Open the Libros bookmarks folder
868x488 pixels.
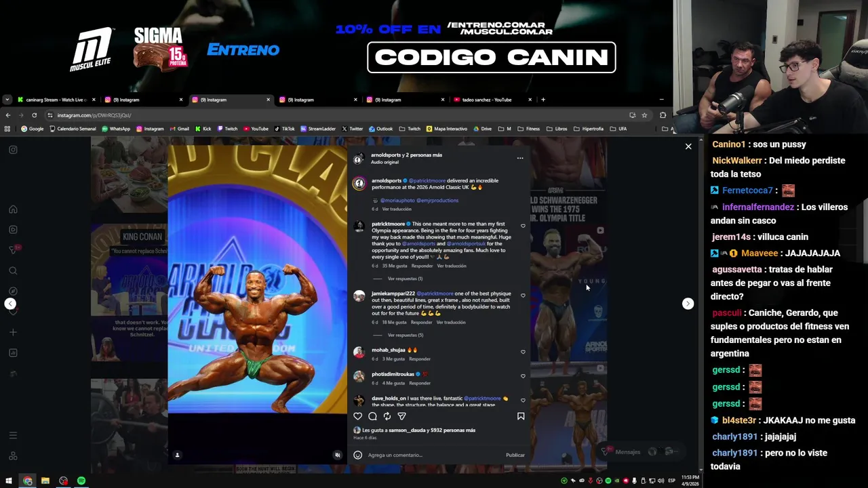(x=557, y=129)
